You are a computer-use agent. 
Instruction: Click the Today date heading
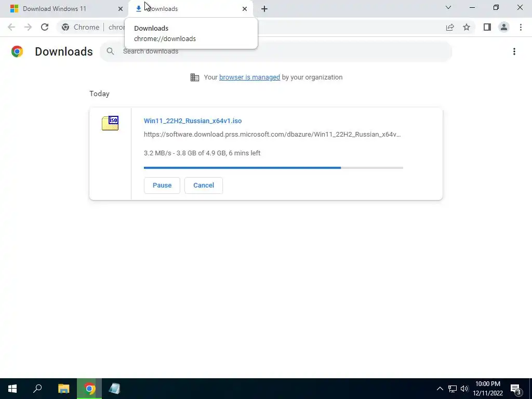click(99, 94)
